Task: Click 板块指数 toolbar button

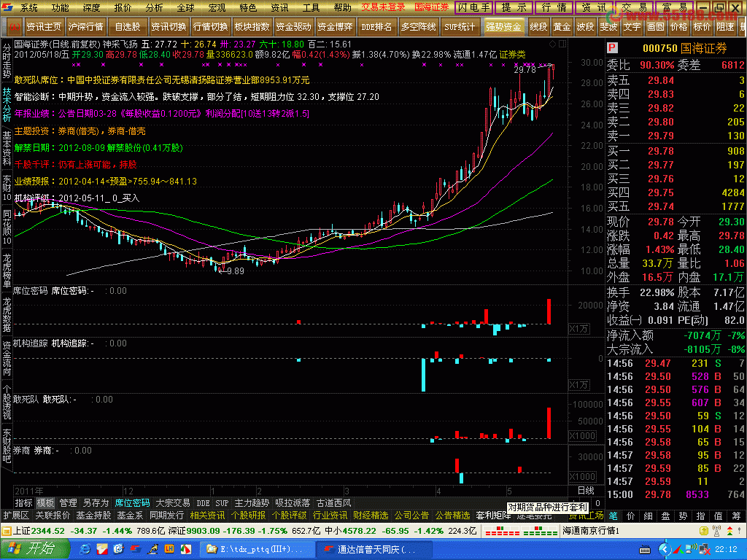Action: [252, 27]
